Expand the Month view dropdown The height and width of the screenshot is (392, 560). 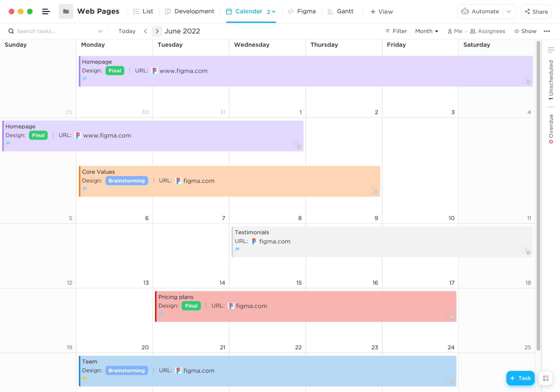(427, 31)
